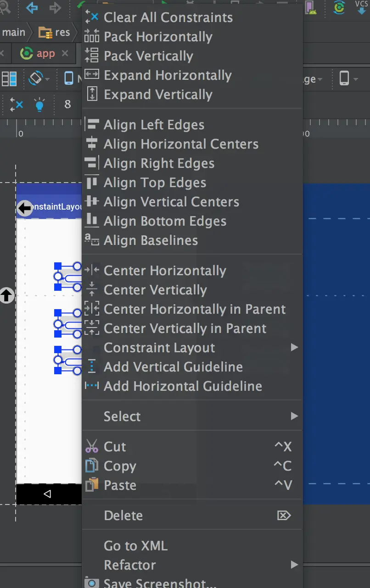
Task: Close the app editor tab
Action: coord(65,54)
